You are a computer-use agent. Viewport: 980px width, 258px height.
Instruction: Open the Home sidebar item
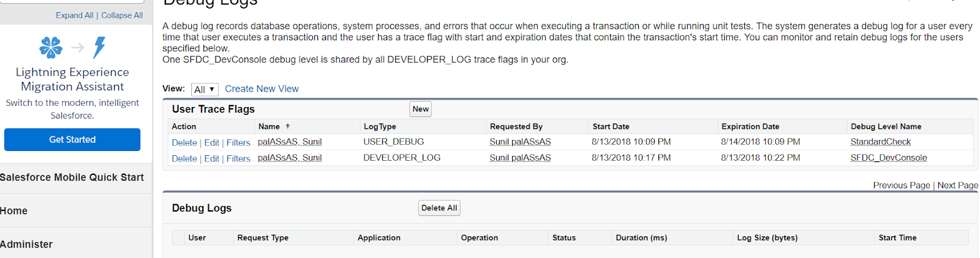[x=14, y=211]
